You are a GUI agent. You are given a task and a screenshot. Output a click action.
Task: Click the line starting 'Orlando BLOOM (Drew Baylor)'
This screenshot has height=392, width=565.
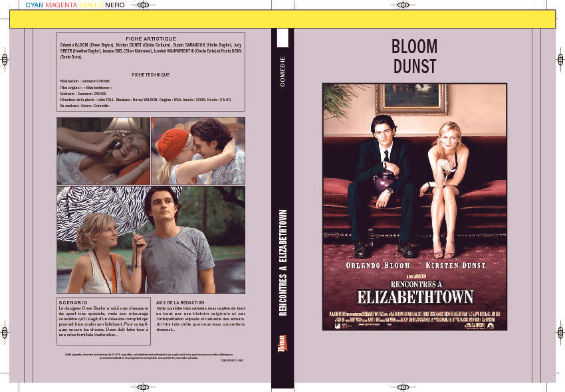pyautogui.click(x=151, y=45)
